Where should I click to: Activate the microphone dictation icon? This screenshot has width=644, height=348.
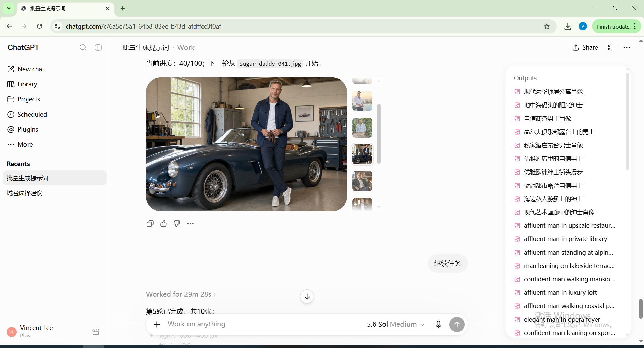438,324
